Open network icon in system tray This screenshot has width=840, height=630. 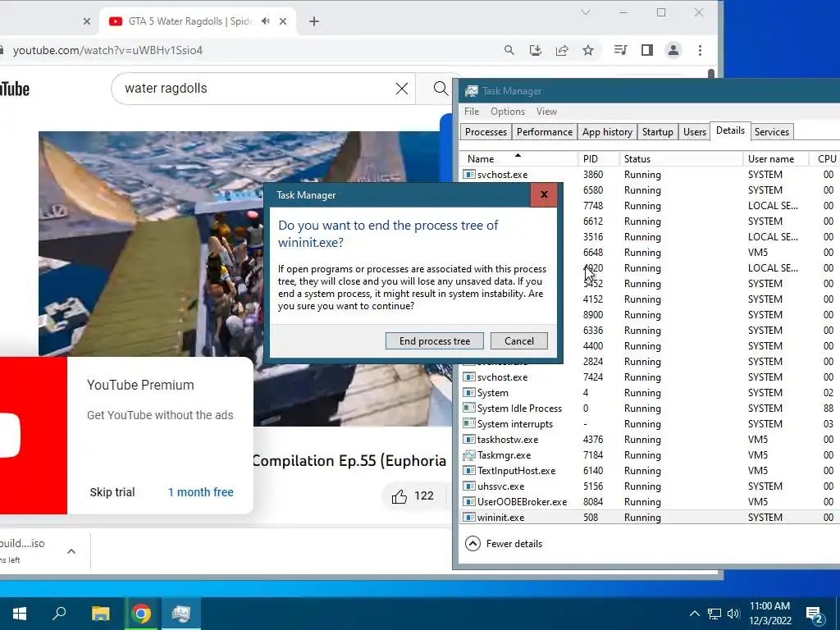pos(714,614)
